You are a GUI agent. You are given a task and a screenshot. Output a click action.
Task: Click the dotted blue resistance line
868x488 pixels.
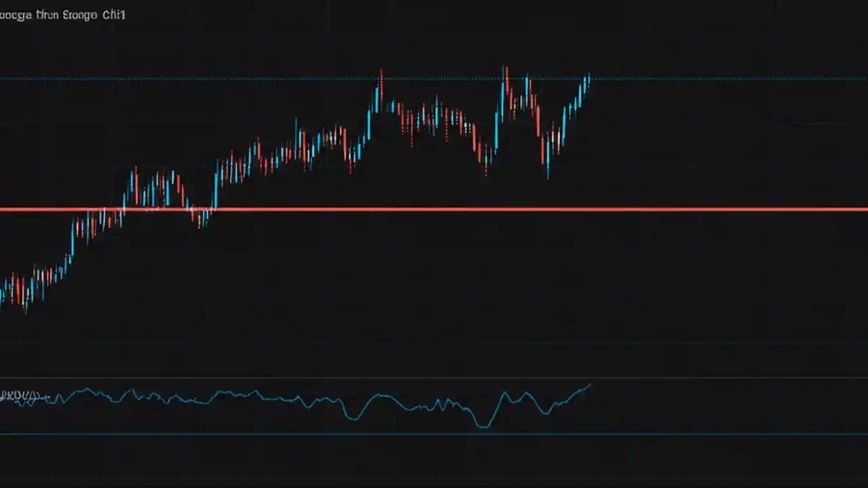271,78
